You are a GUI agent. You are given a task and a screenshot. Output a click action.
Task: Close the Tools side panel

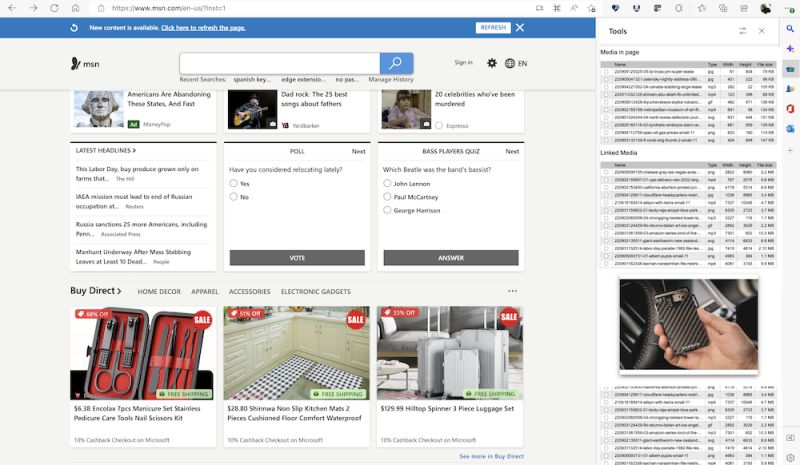pyautogui.click(x=761, y=31)
